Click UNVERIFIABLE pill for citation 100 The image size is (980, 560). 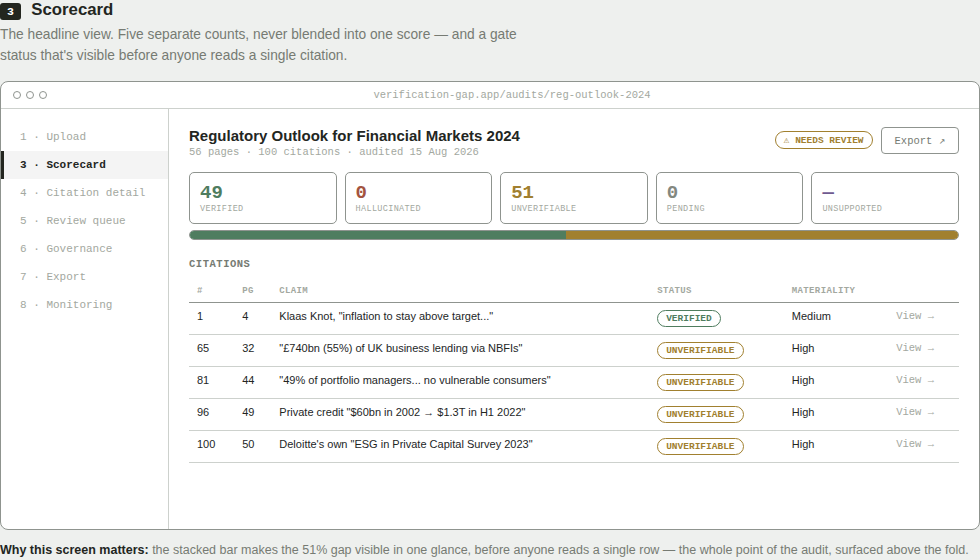pyautogui.click(x=700, y=446)
